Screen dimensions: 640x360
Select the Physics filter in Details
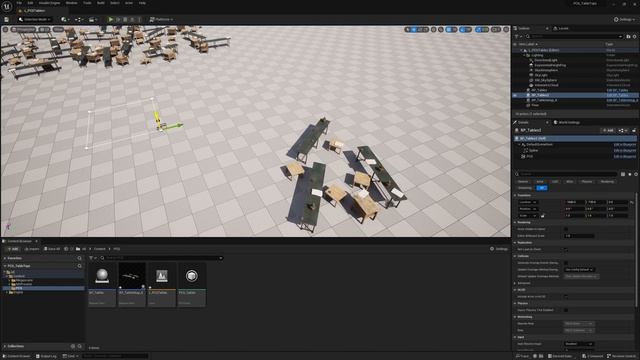pyautogui.click(x=587, y=181)
